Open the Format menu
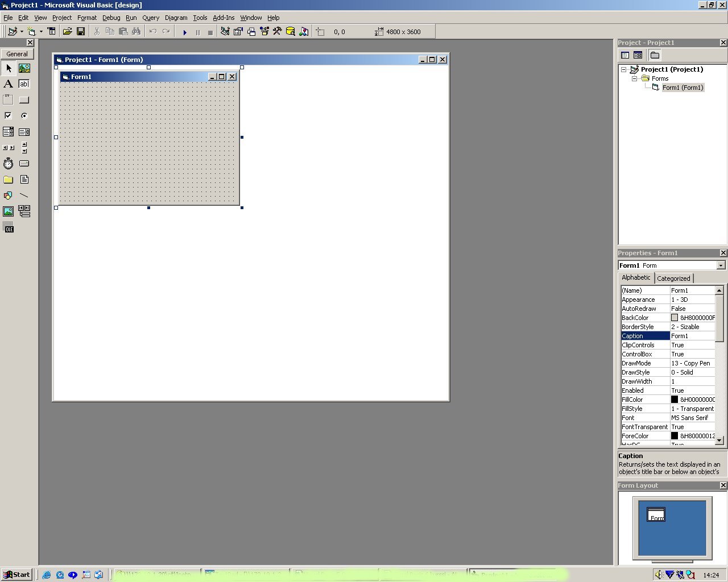Viewport: 728px width, 582px height. (87, 18)
